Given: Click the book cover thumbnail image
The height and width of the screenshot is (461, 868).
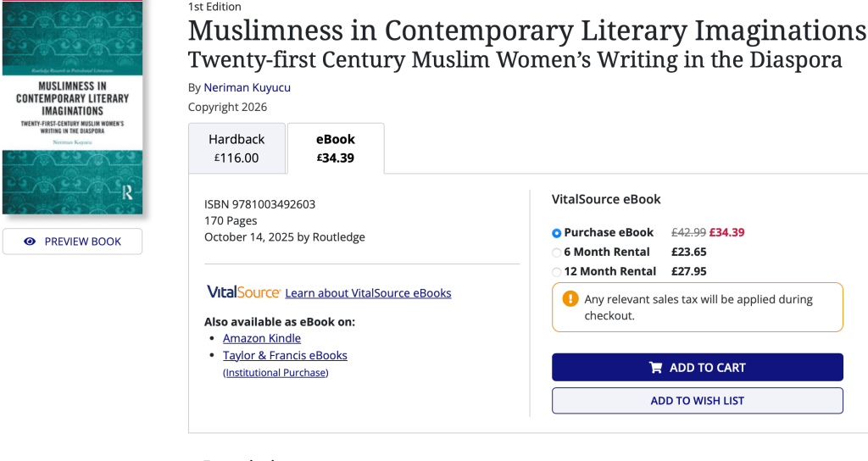Looking at the screenshot, I should (x=72, y=106).
